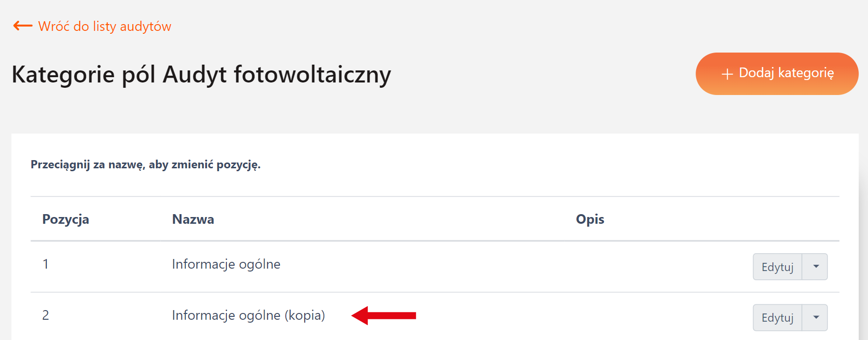Select the 'Informacje ogólne' name cell
This screenshot has height=340, width=868.
click(x=226, y=264)
